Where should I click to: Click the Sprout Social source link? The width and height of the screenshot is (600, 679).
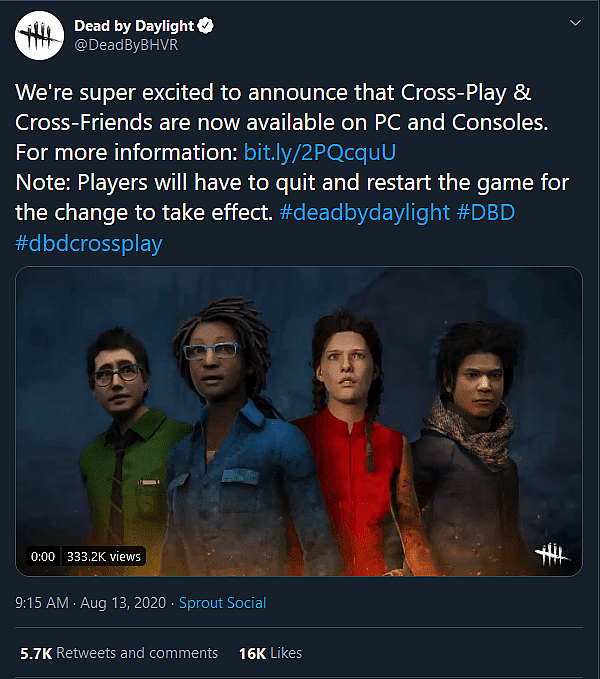pos(222,603)
